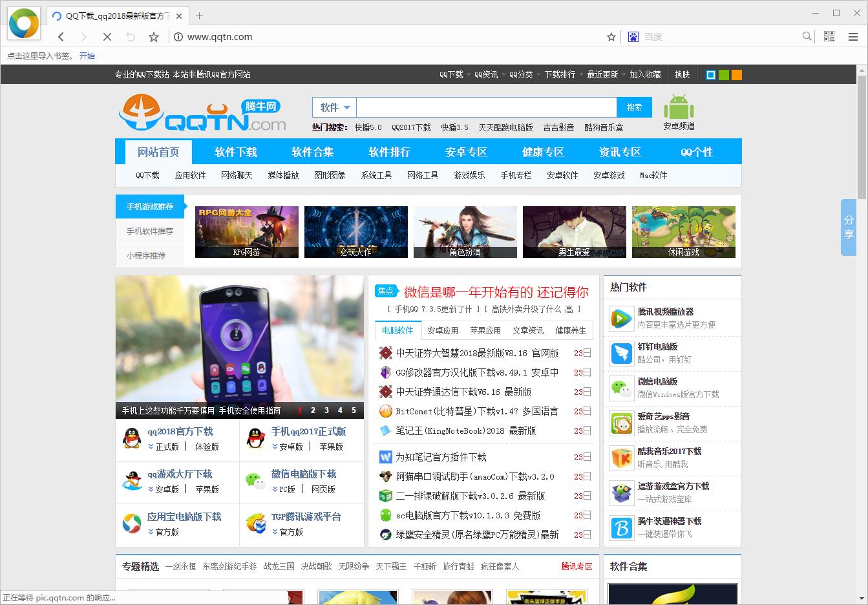Click the BitComet icon in list
The height and width of the screenshot is (605, 868).
(385, 411)
